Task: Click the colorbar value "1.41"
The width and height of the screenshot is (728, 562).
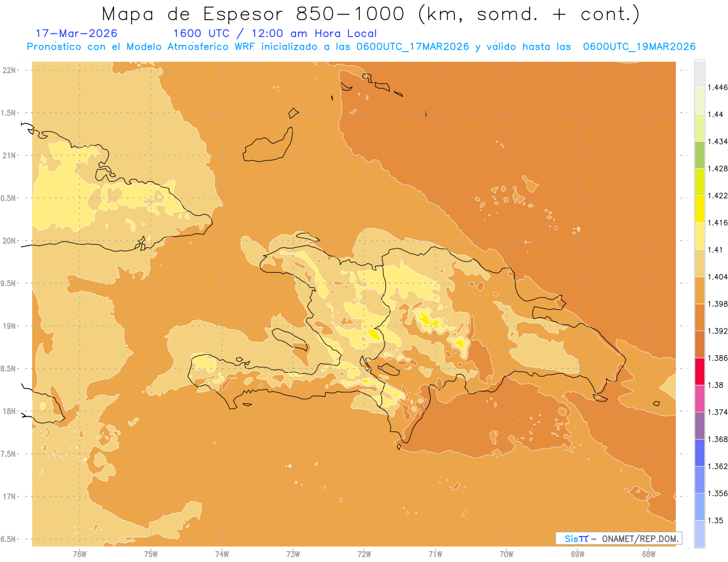Action: (x=716, y=249)
